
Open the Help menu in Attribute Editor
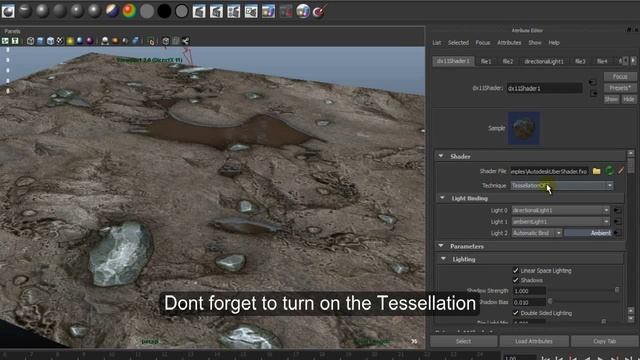point(554,42)
